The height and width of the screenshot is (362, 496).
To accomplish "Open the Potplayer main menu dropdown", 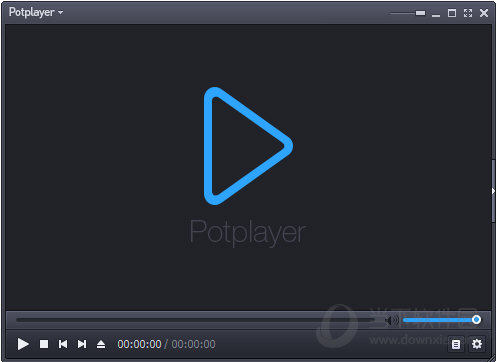I will (x=36, y=12).
